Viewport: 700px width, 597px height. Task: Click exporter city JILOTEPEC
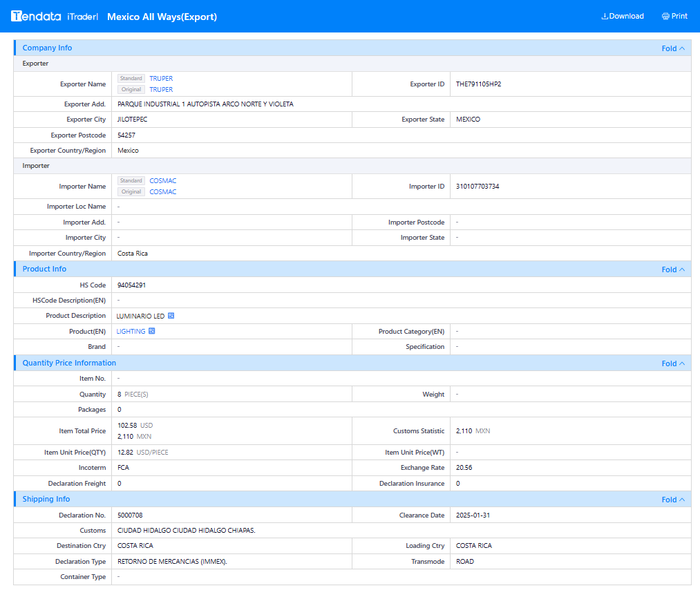132,120
